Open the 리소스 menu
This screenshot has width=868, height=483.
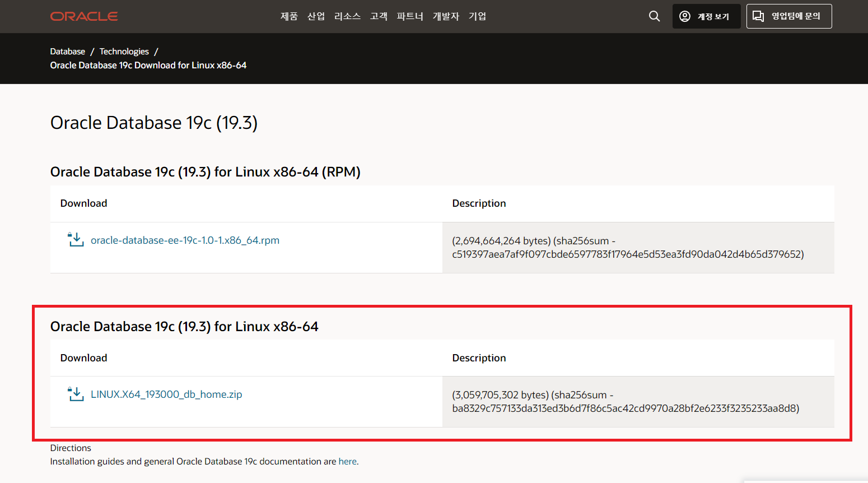point(347,16)
